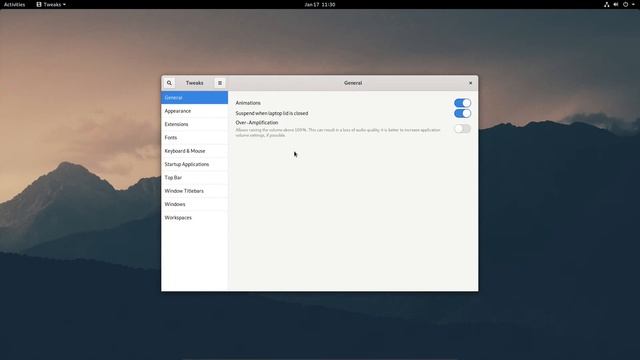Viewport: 640px width, 360px height.
Task: Open the clock and calendar in top bar
Action: coord(320,4)
